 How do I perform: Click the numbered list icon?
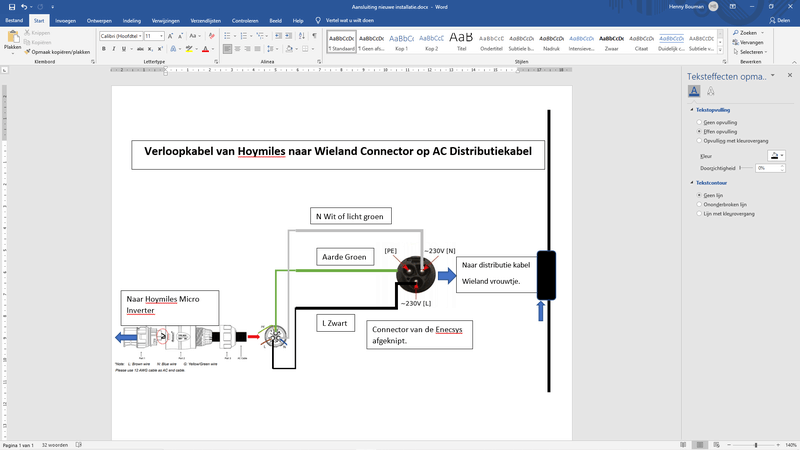pos(243,36)
